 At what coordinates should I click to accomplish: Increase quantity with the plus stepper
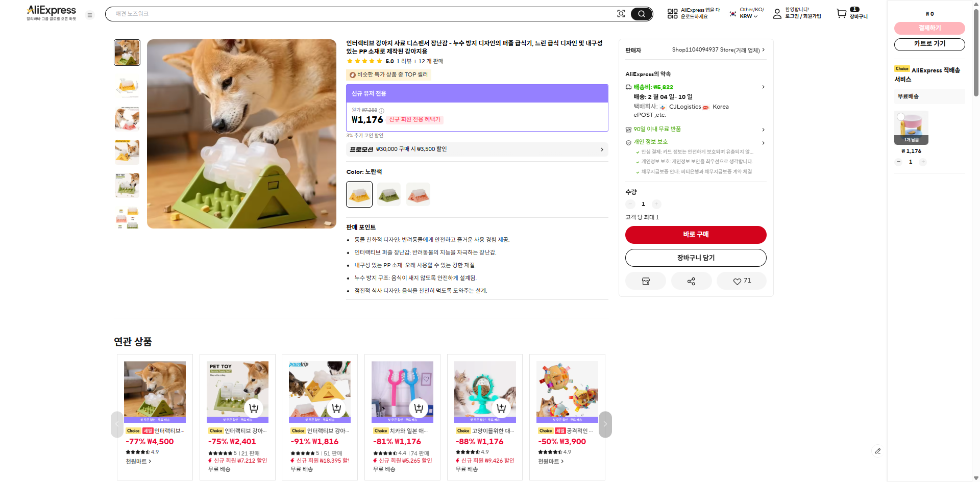tap(657, 204)
